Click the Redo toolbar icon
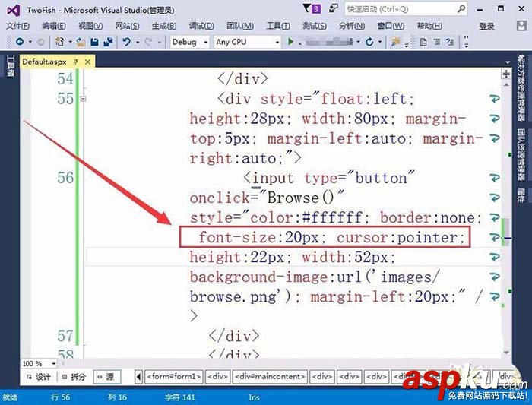The image size is (532, 405). 148,42
